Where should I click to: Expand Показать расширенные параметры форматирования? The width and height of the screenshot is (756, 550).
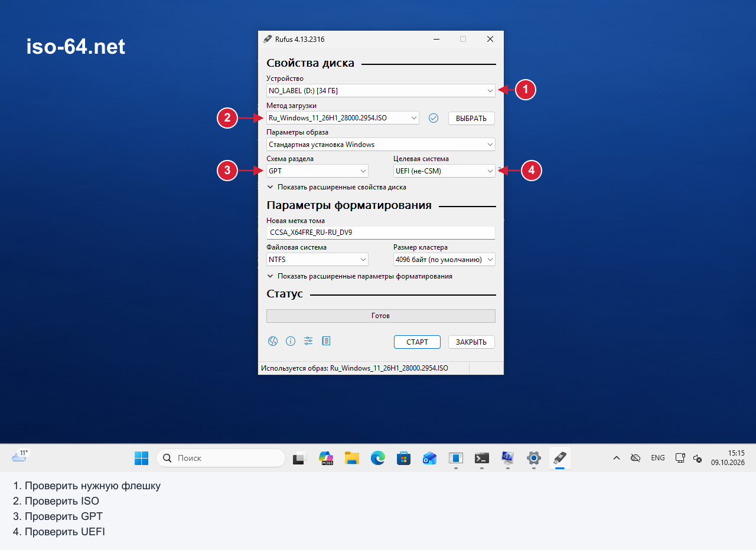[x=360, y=276]
